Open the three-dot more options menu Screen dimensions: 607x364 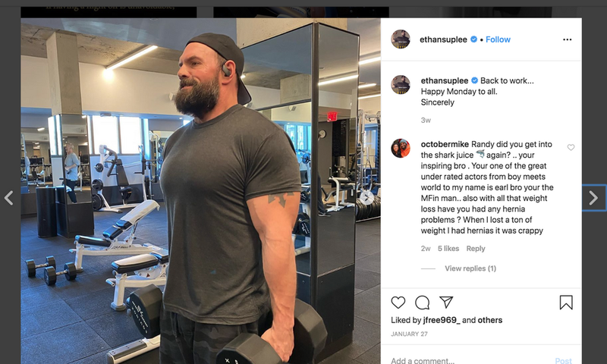click(567, 39)
